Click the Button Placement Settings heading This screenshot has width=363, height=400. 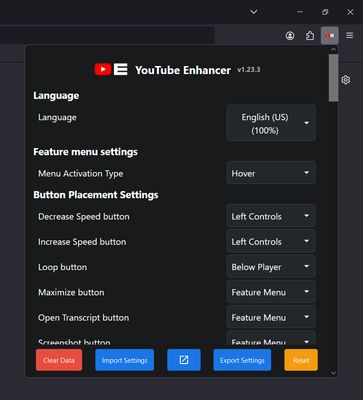point(96,195)
